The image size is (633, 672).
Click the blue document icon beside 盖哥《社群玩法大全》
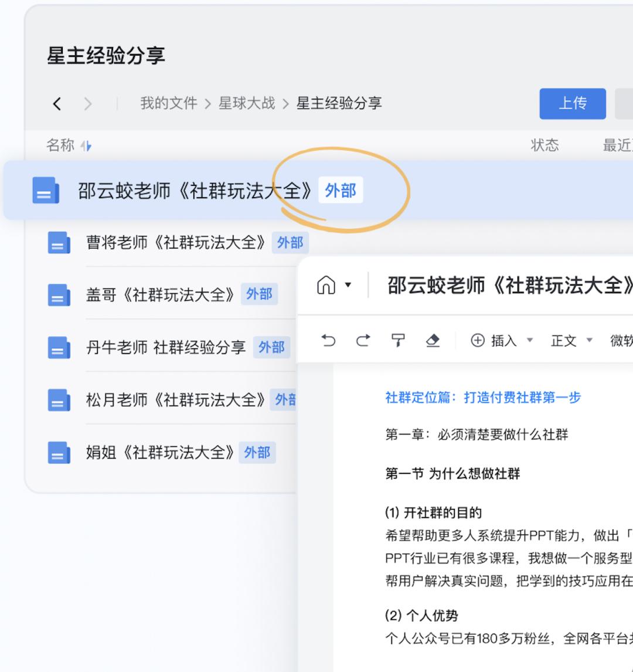58,295
